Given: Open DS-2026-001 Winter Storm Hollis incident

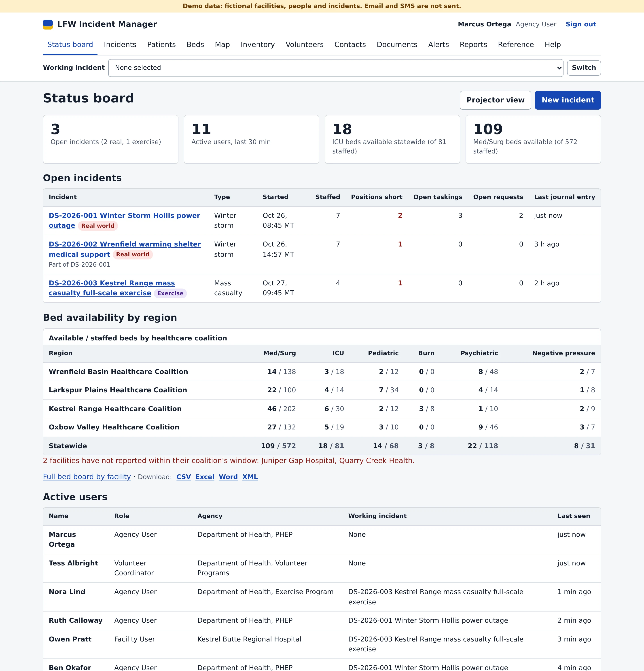Looking at the screenshot, I should coord(124,221).
